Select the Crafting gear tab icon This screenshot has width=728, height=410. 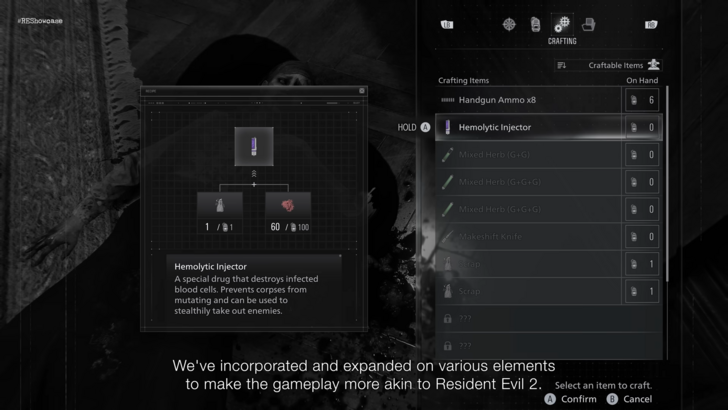pyautogui.click(x=562, y=24)
